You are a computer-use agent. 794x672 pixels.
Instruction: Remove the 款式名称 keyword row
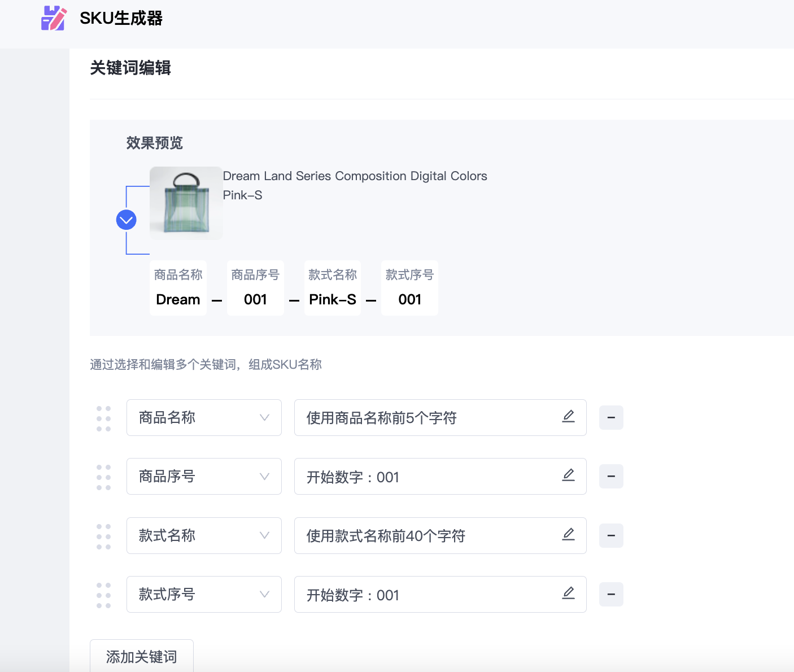coord(611,535)
